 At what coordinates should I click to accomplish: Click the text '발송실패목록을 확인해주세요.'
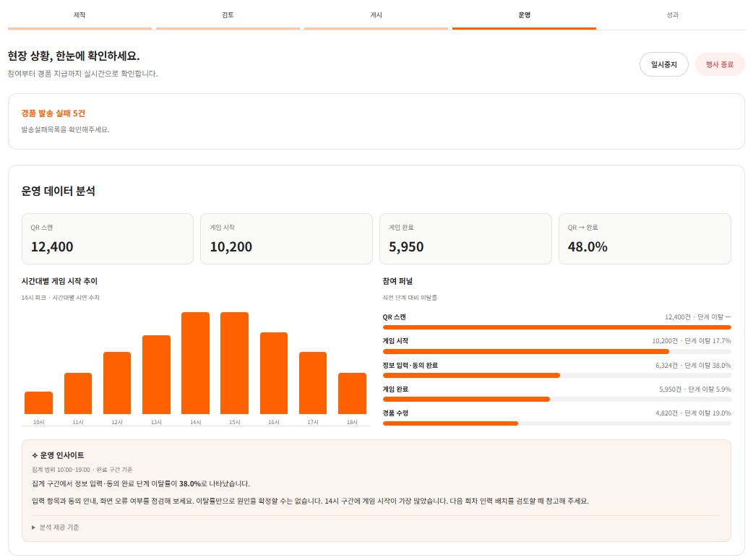(65, 129)
